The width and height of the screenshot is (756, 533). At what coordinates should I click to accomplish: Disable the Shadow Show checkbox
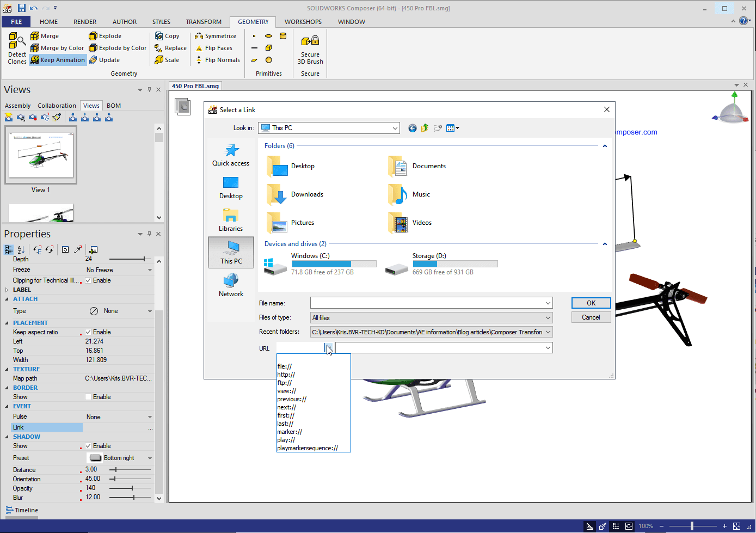tap(88, 446)
